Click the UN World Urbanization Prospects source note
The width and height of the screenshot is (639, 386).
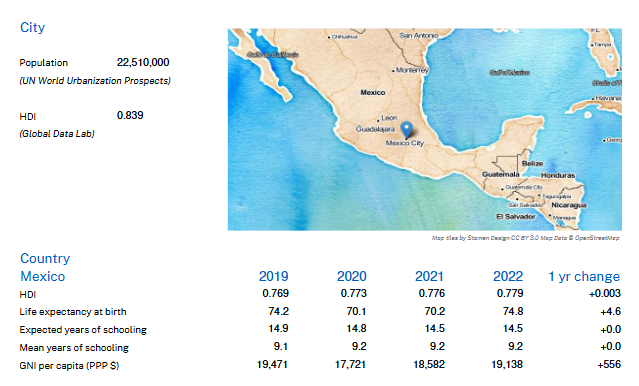click(95, 81)
